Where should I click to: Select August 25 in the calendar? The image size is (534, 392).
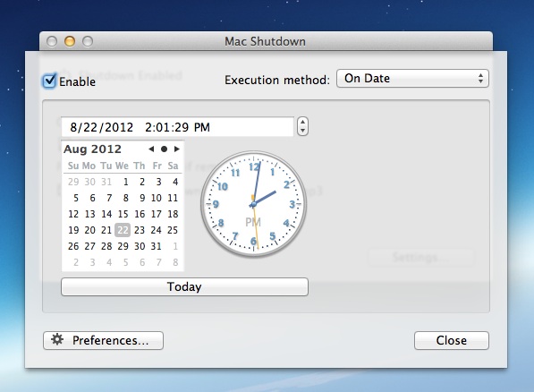[x=173, y=230]
